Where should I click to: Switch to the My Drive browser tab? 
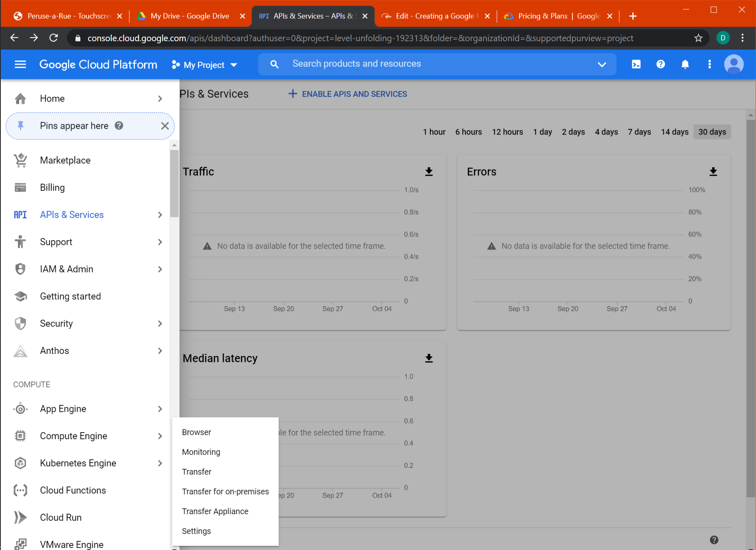point(189,16)
